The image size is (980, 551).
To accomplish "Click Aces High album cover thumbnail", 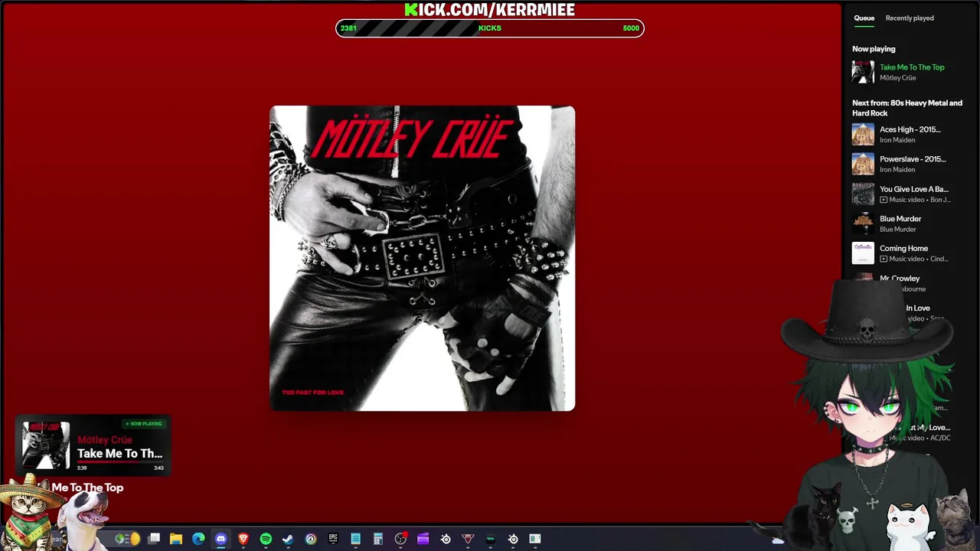I will (x=863, y=134).
